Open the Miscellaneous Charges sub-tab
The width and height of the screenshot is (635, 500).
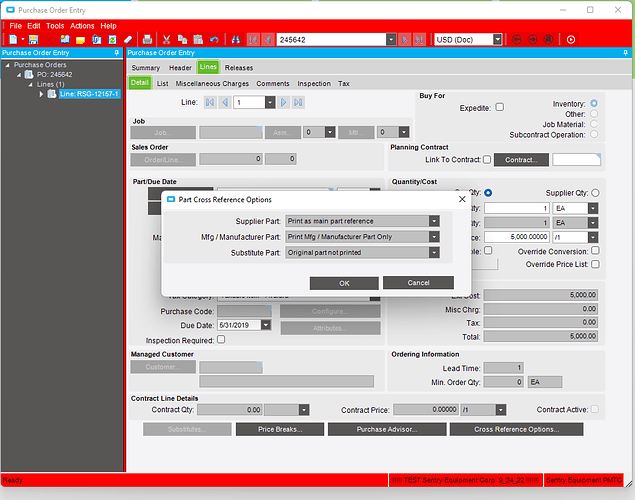coord(212,83)
